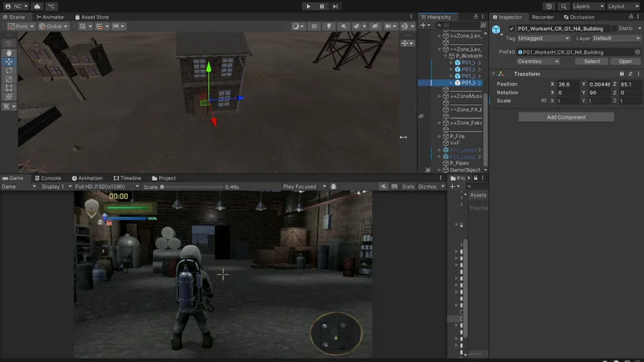Adjust the Game view Scale slider
The width and height of the screenshot is (644, 362).
click(x=191, y=187)
